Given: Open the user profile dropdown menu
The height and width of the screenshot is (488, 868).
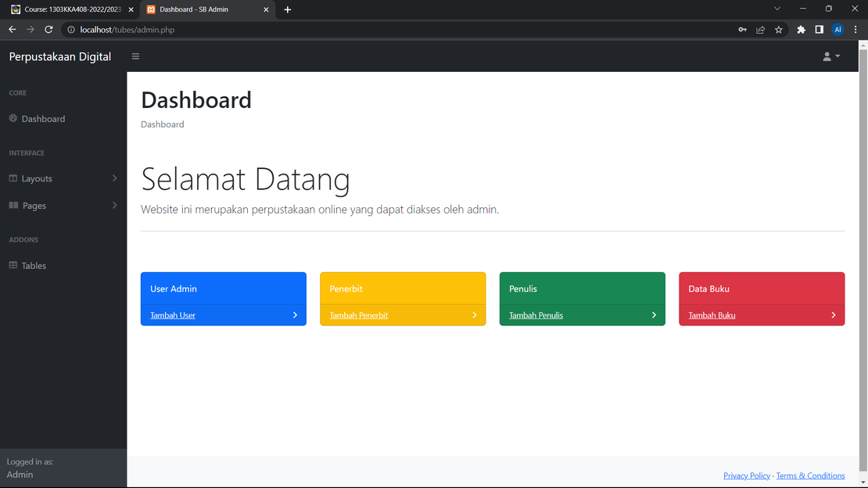Looking at the screenshot, I should (831, 56).
